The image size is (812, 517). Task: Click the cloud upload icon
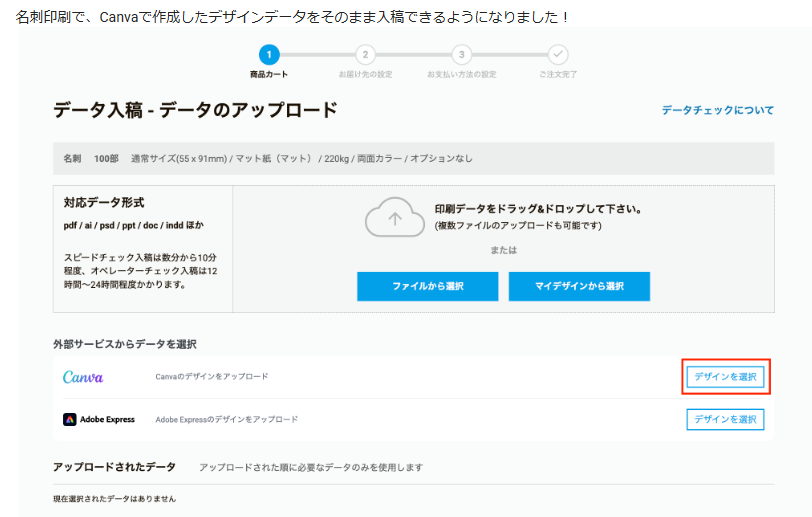click(394, 217)
